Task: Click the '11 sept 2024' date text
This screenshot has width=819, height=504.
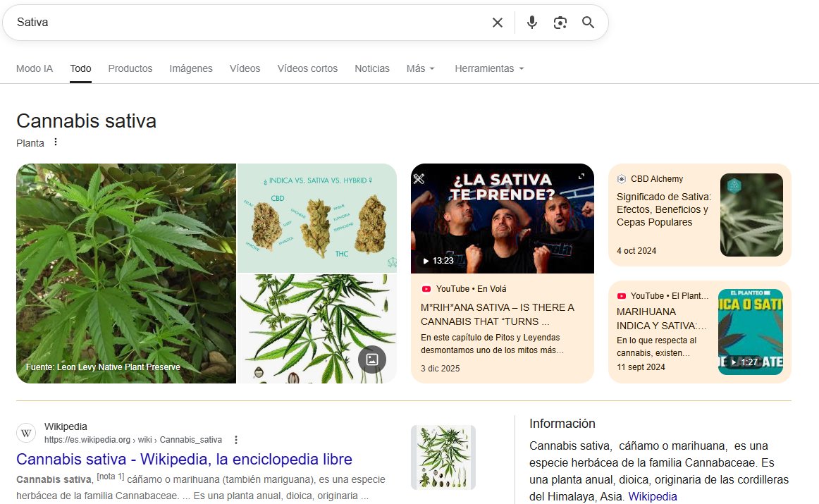Action: (x=641, y=367)
